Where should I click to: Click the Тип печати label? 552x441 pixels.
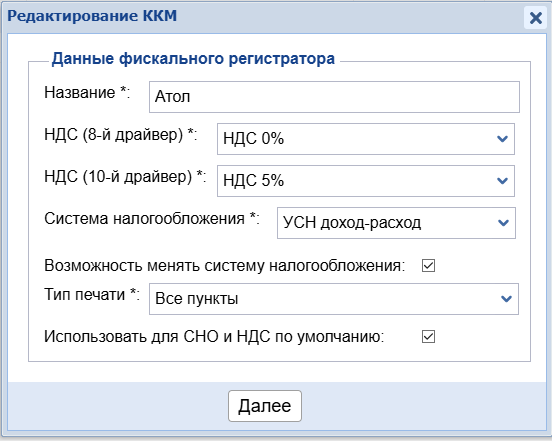click(92, 294)
